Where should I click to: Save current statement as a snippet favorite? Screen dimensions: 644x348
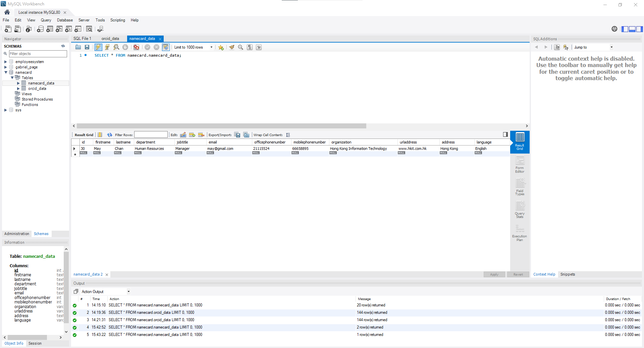(221, 47)
